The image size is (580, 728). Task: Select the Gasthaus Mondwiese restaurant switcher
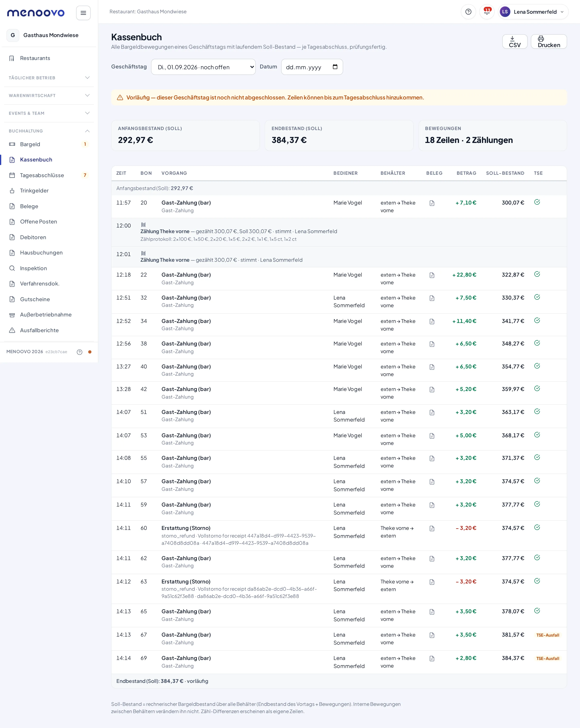coord(49,35)
